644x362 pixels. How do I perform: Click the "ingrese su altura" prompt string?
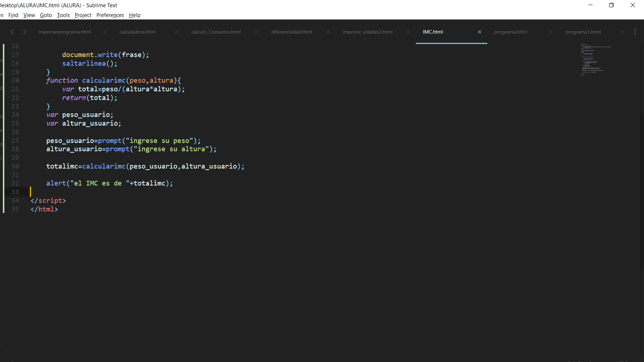[171, 149]
